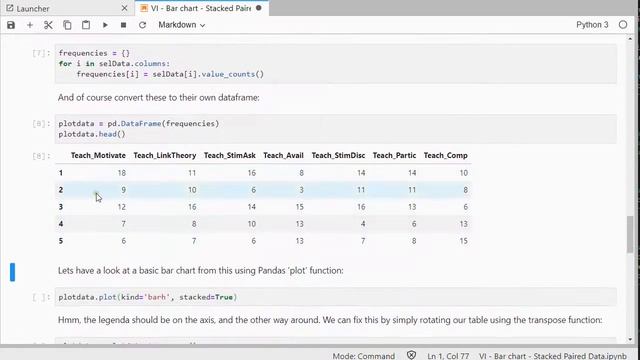Insert a new cell below with plus icon
Image resolution: width=640 pixels, height=360 pixels.
click(x=30, y=25)
